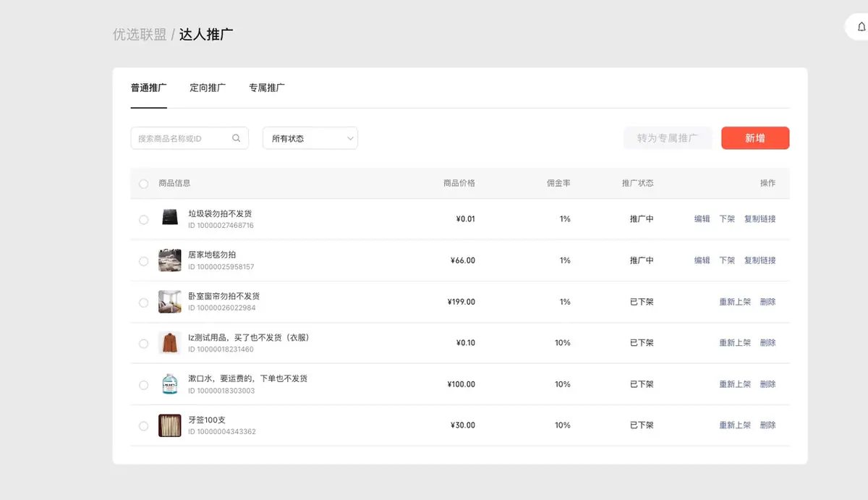Switch to the 普通推广 tab
Screen dimensions: 868x500
149,88
